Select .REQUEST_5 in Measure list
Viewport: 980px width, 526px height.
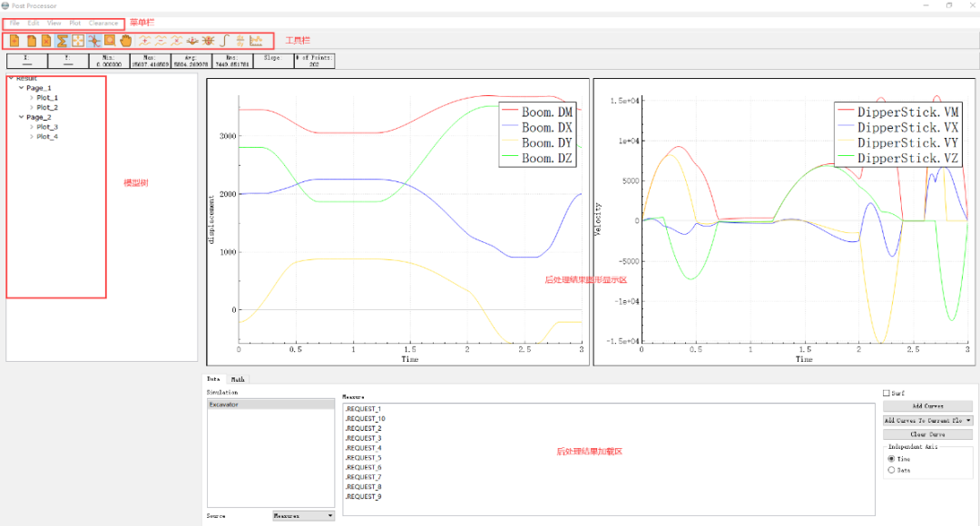[x=363, y=458]
